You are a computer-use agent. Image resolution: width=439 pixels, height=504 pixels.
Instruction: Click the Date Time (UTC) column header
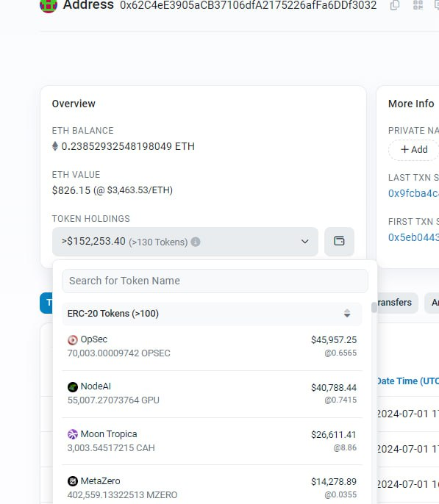407,381
